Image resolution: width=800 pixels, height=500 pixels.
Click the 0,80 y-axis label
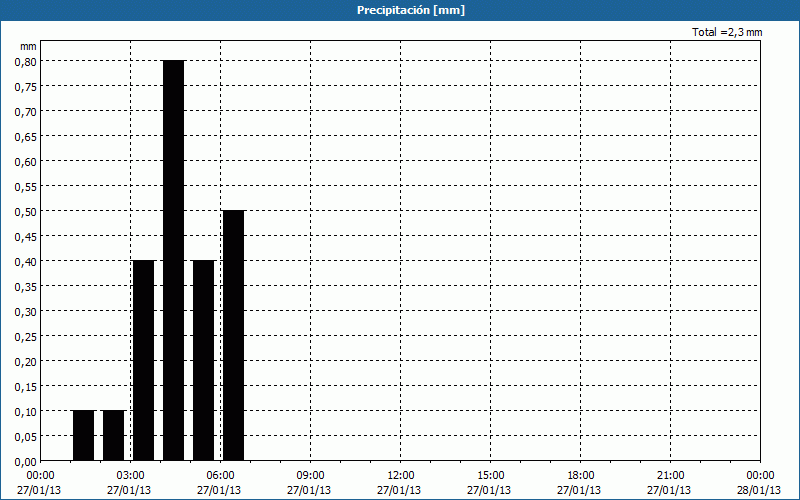(26, 62)
